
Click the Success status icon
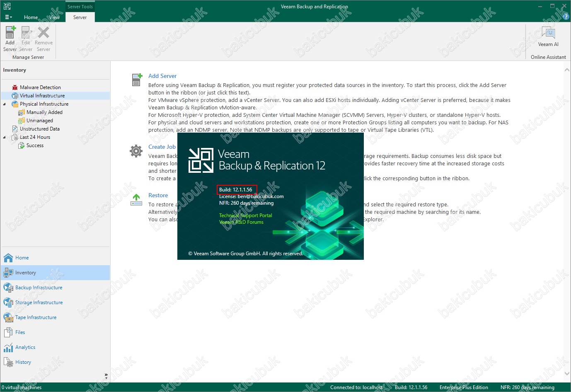(22, 145)
